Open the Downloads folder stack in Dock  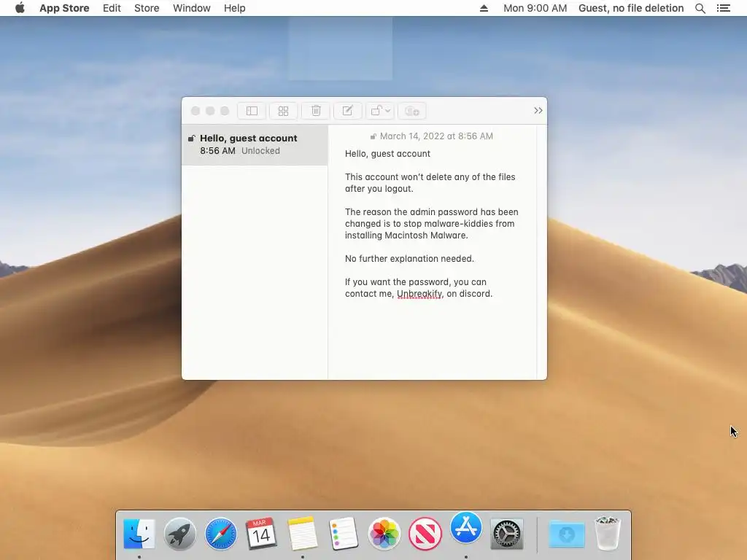[x=566, y=534]
